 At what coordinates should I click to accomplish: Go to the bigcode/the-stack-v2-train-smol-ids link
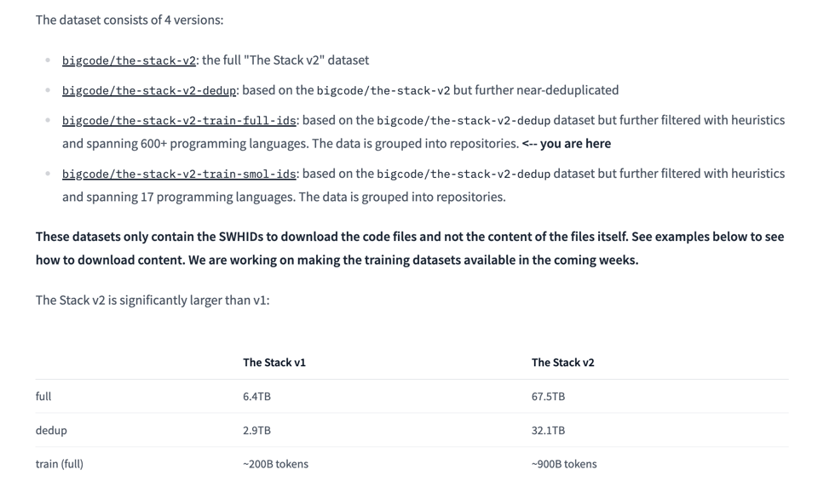pyautogui.click(x=179, y=174)
